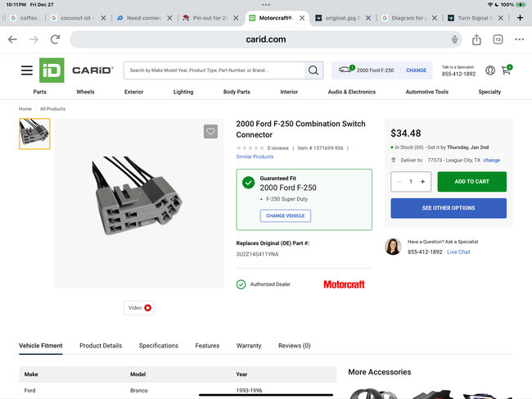The height and width of the screenshot is (399, 532).
Task: Play the product Video button
Action: pyautogui.click(x=139, y=308)
